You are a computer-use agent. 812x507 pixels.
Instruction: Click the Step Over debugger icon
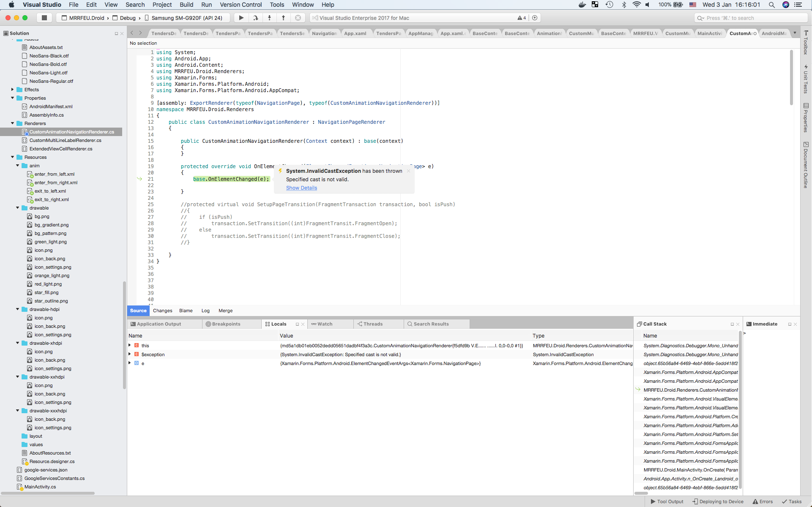tap(255, 18)
